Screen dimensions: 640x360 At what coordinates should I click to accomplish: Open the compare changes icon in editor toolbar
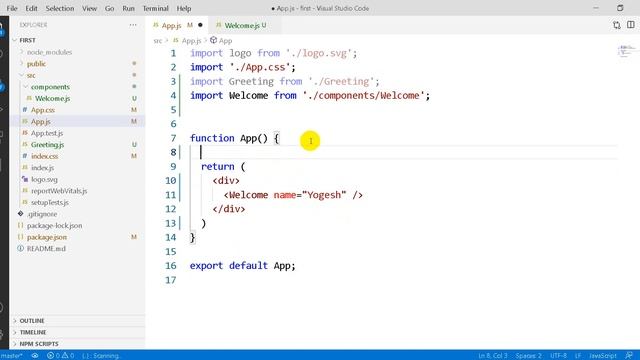617,25
